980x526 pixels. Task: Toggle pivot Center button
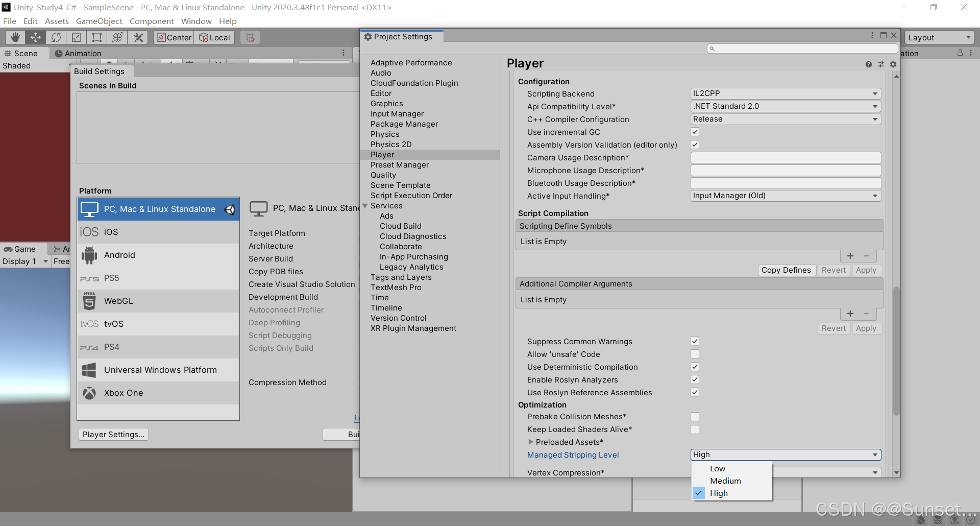point(174,37)
